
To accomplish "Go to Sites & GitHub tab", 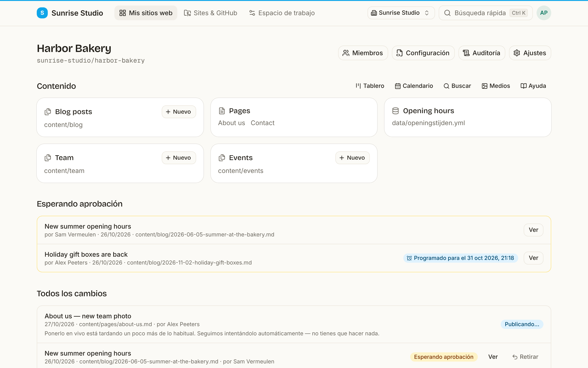I will [x=210, y=13].
